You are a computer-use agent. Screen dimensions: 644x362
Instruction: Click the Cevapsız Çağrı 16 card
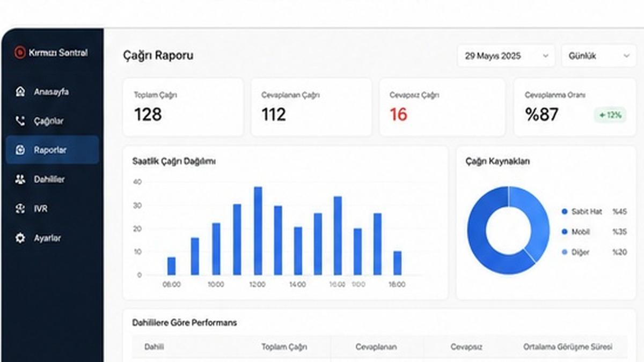coord(442,107)
